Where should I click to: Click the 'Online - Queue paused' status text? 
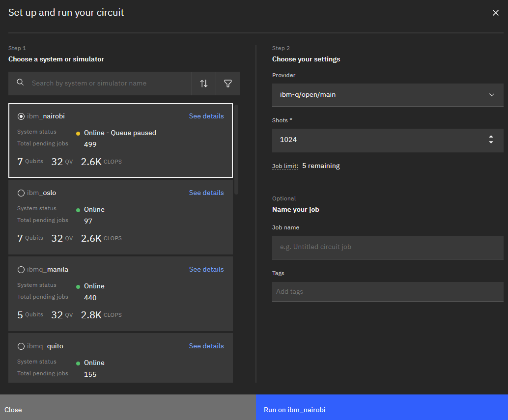click(x=120, y=133)
